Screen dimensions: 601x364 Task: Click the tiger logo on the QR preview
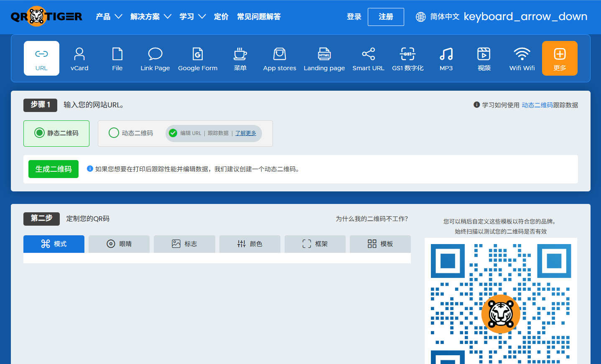tap(501, 314)
